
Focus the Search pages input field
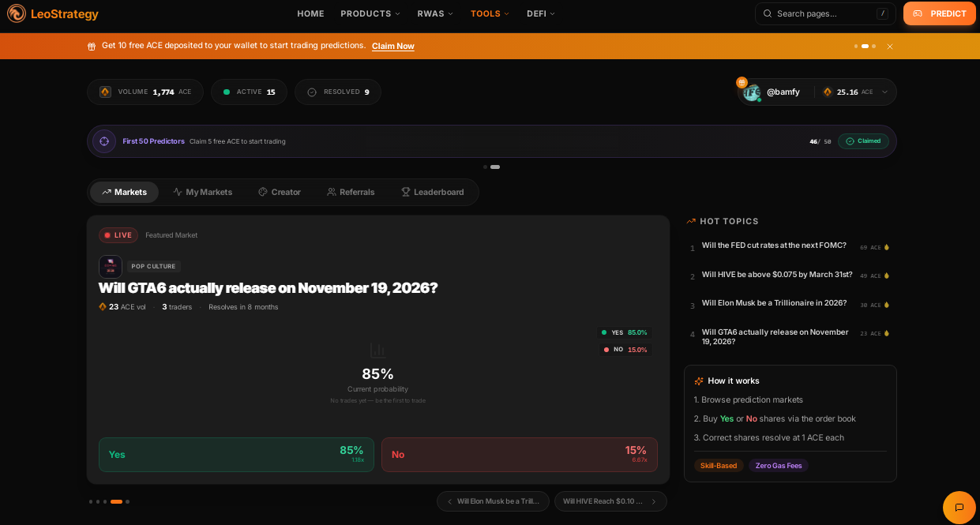825,13
